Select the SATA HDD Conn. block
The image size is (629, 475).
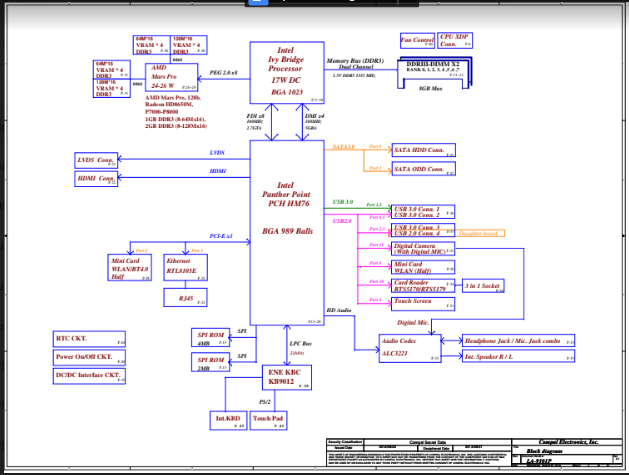pos(423,150)
